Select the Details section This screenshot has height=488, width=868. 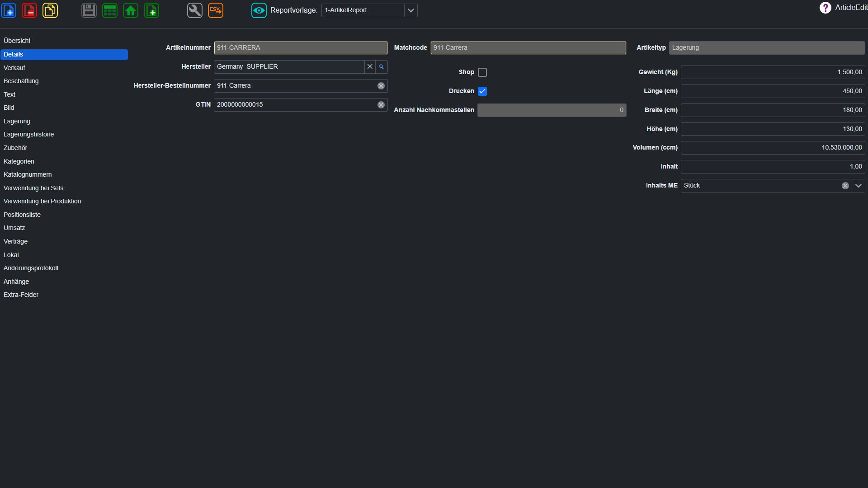(64, 55)
